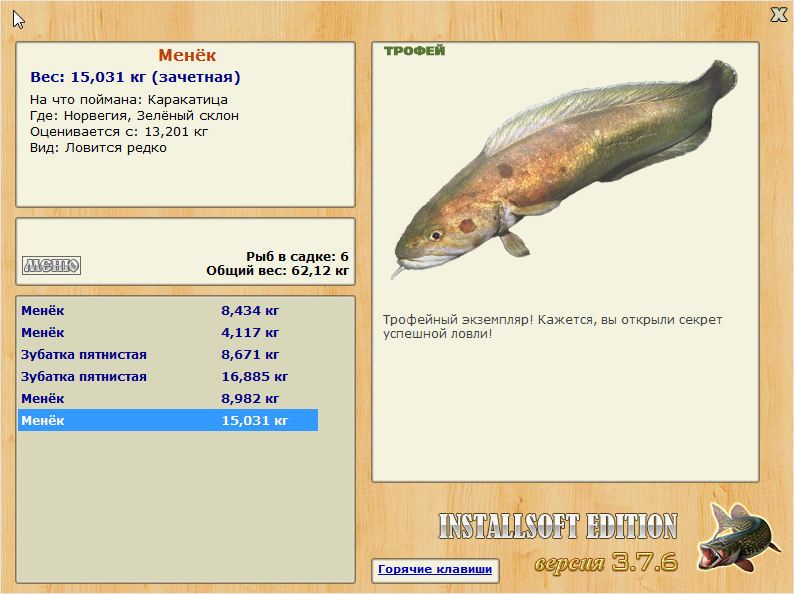The height and width of the screenshot is (594, 794).
Task: Select Зубатка пятнистая 16,885 кг row
Action: 168,377
